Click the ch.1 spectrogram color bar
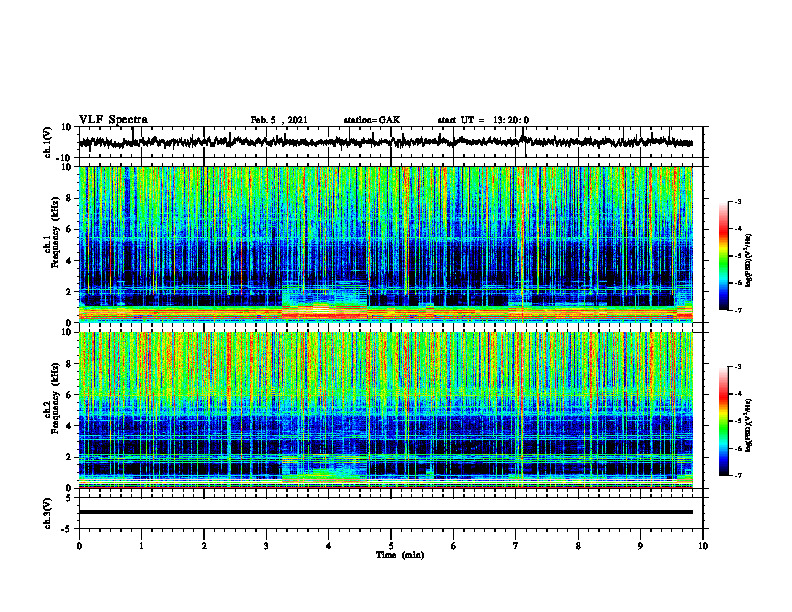The image size is (792, 612). pos(723,256)
